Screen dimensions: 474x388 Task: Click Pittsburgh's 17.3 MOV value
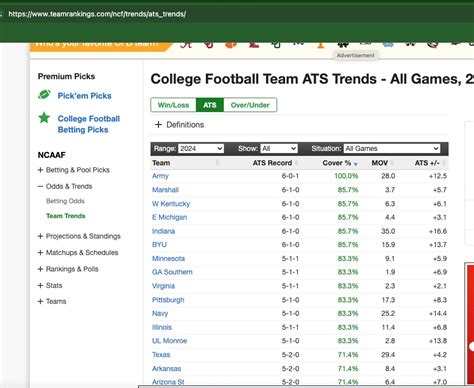[388, 300]
